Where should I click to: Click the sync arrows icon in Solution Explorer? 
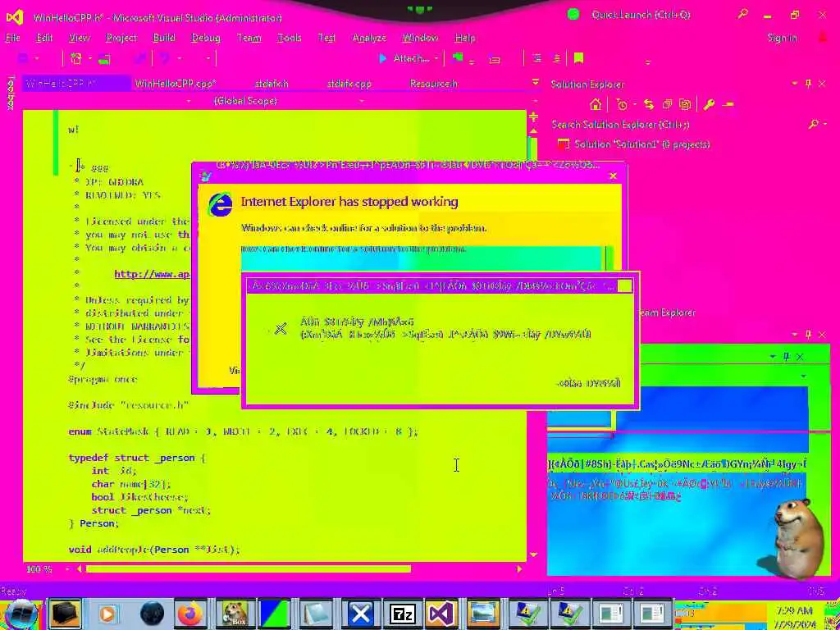pos(649,104)
